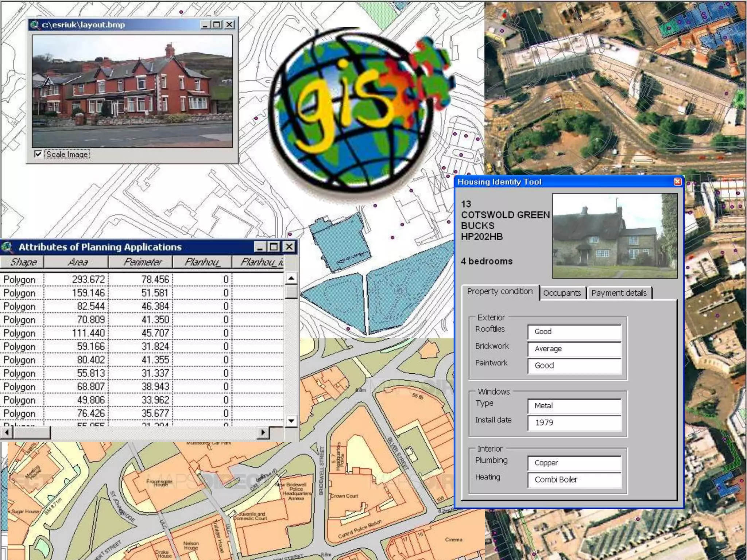Close the Housing Identify Tool window

[x=677, y=182]
